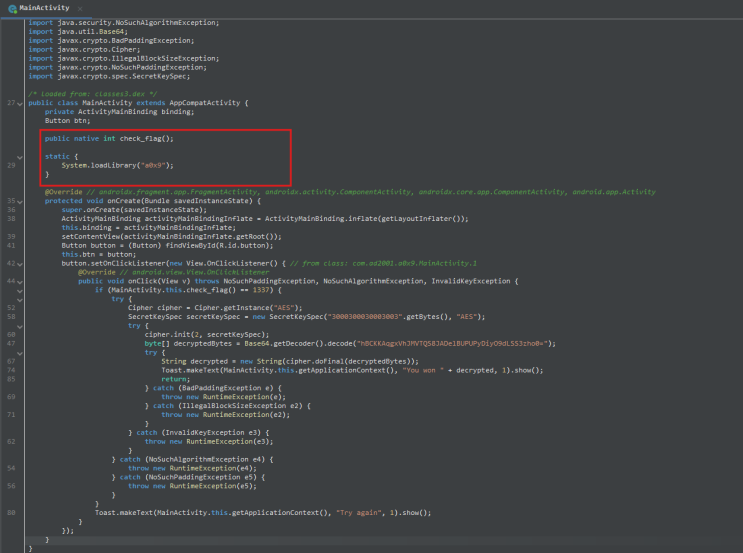Image resolution: width=743 pixels, height=553 pixels.
Task: Click throw new RuntimeException(e5)
Action: [x=192, y=486]
